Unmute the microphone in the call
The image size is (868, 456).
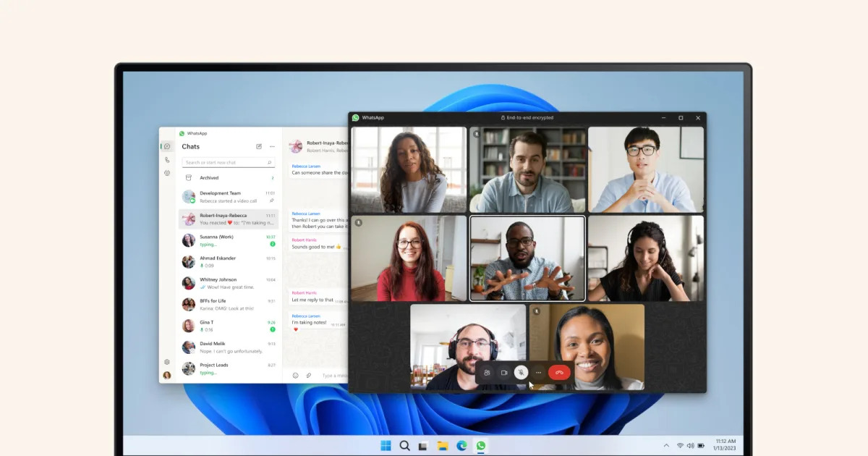[522, 372]
